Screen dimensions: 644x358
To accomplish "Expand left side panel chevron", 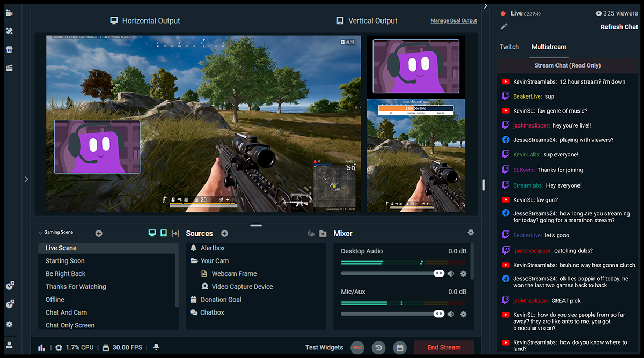I will point(26,180).
